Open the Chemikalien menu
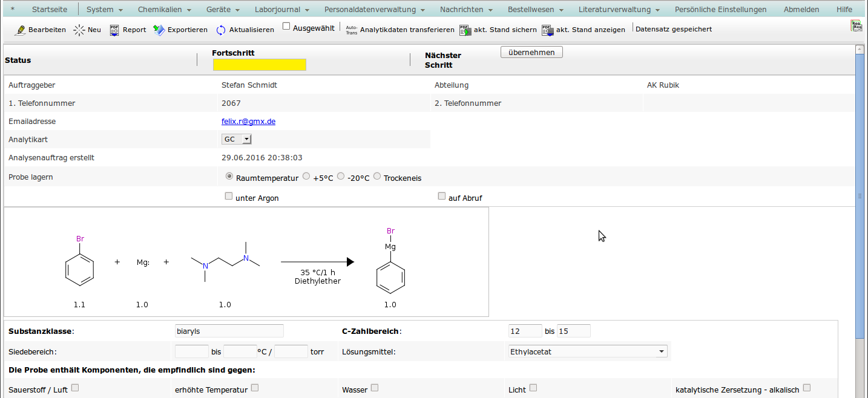Viewport: 868px width, 398px height. point(164,10)
